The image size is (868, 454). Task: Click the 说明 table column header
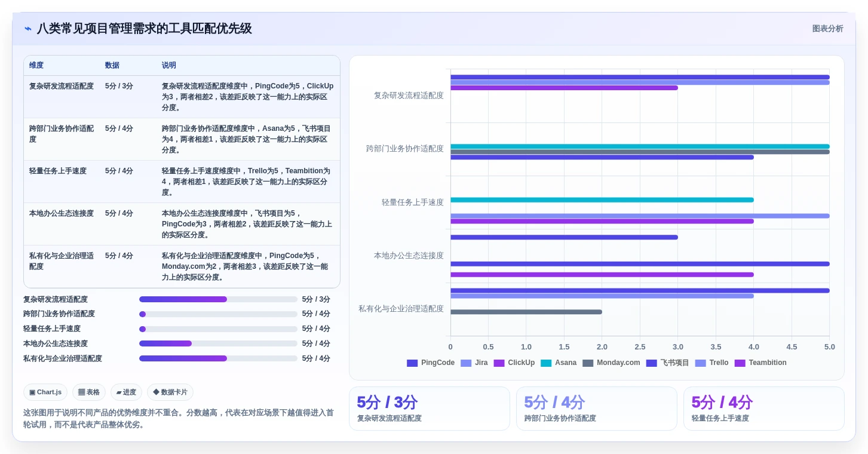[x=169, y=65]
